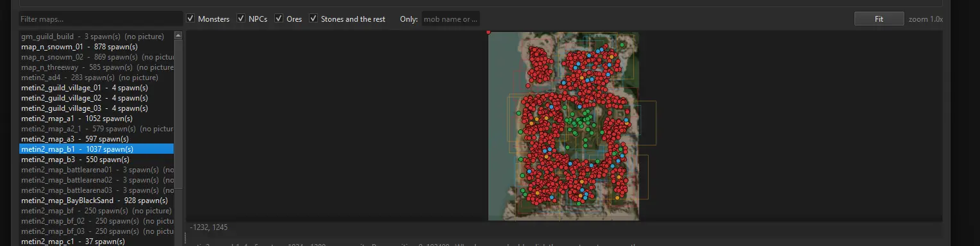Click the spawn map preview image

coord(563,126)
